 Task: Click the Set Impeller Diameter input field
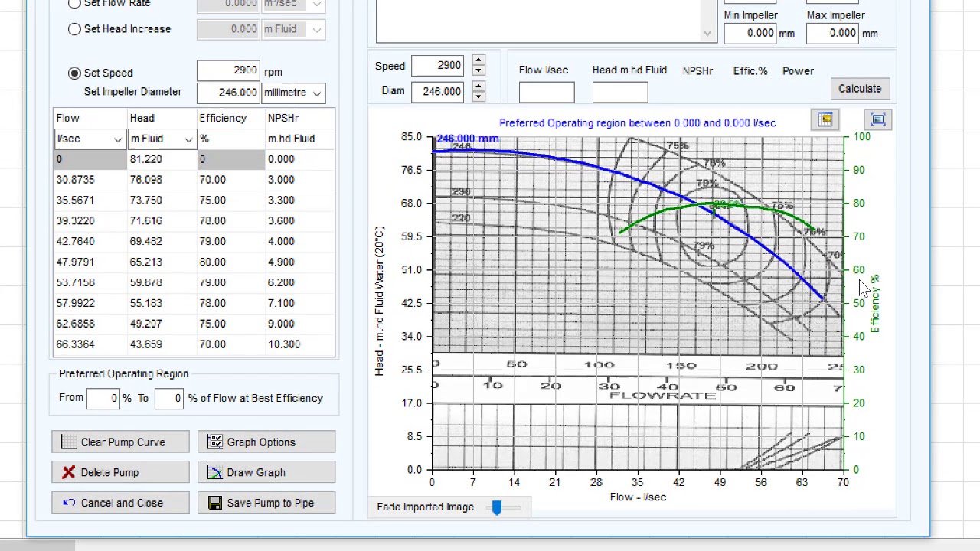pos(228,93)
